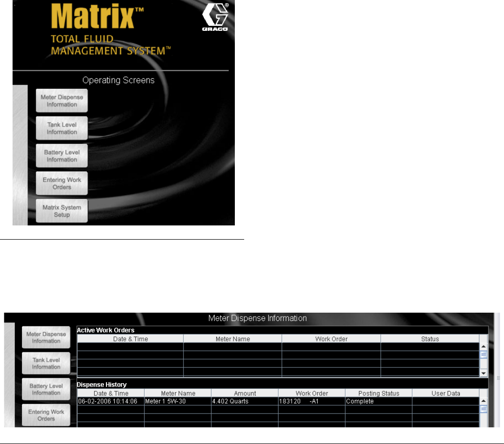Select the Meter 1 5W-30 cell

tap(178, 401)
